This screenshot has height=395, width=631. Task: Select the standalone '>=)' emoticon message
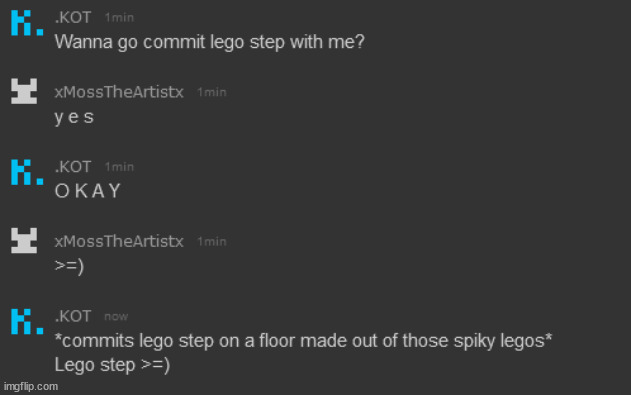(69, 266)
